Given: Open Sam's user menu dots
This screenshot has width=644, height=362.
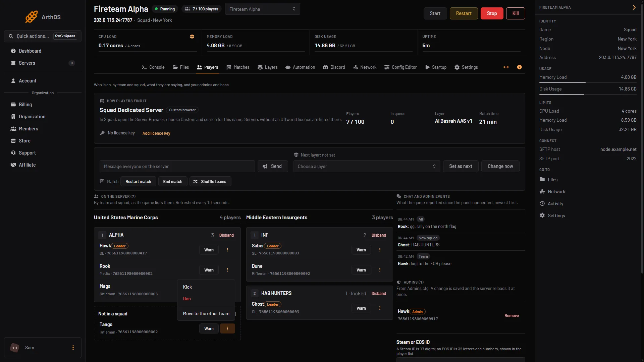Looking at the screenshot, I should pyautogui.click(x=73, y=348).
